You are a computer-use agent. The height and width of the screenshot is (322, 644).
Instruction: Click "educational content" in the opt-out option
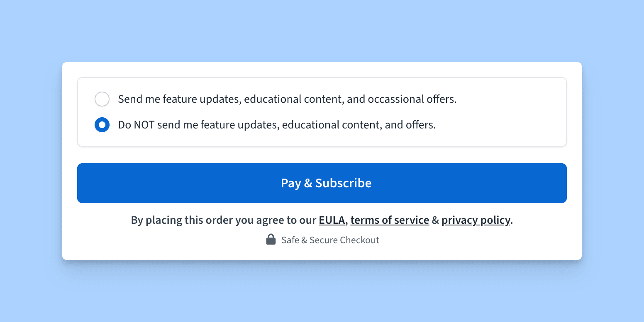[331, 125]
